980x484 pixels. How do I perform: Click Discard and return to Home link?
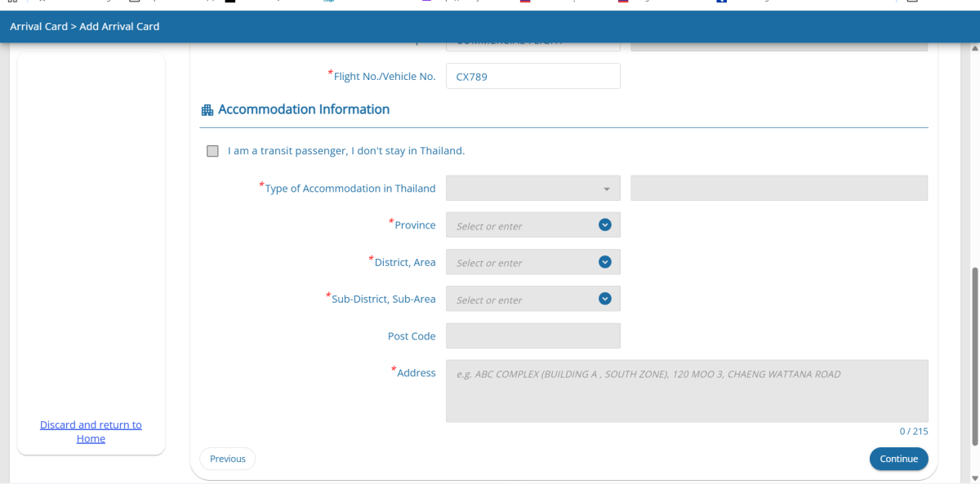click(x=91, y=432)
